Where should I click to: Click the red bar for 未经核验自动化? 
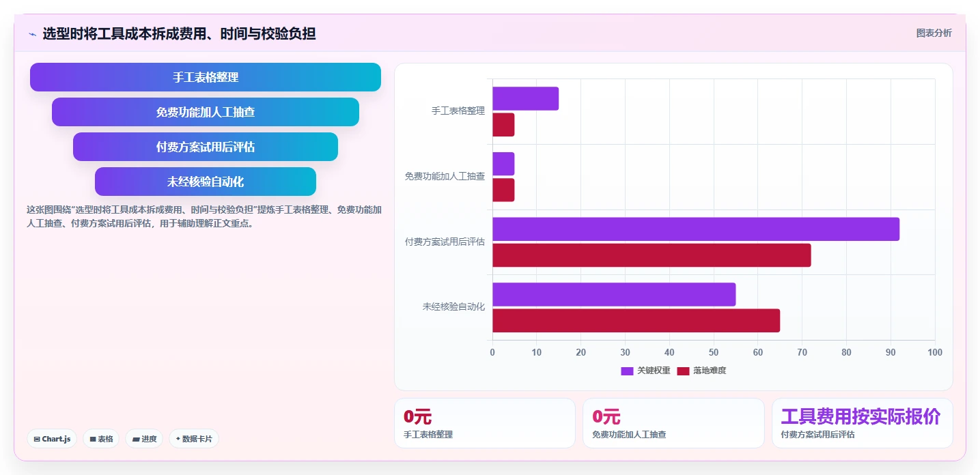636,321
